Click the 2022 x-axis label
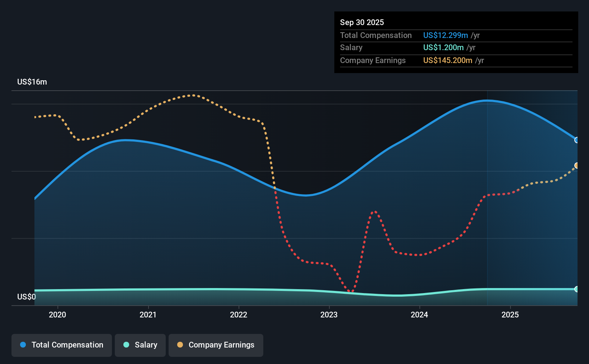 point(239,315)
